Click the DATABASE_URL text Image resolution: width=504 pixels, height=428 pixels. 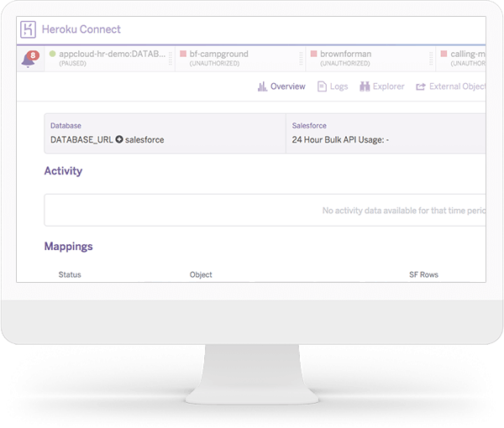[81, 139]
